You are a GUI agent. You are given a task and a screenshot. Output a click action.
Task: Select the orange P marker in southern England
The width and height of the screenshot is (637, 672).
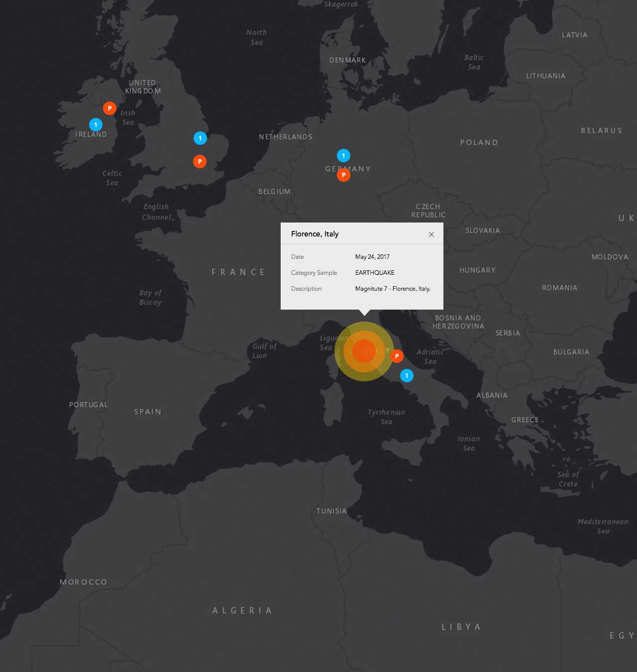click(200, 161)
